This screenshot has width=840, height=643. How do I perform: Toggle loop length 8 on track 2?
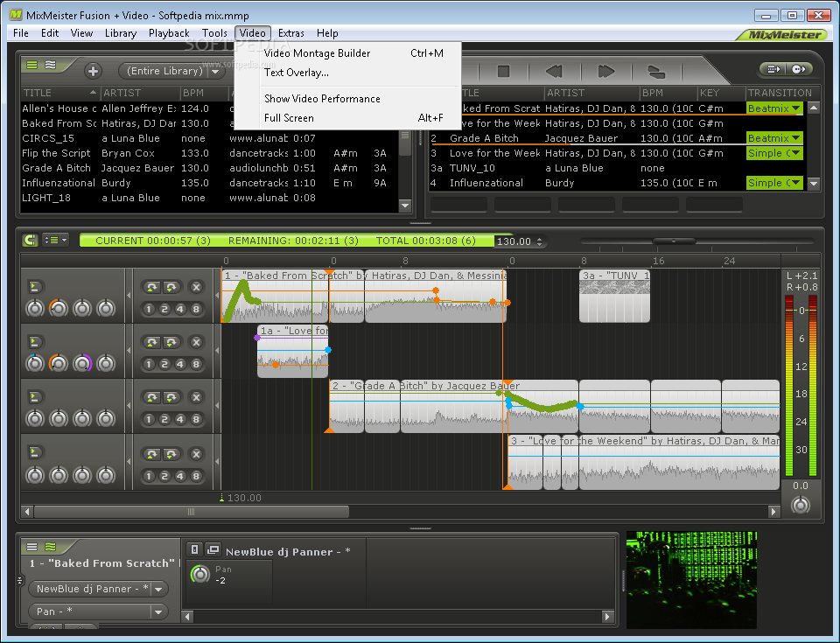196,364
